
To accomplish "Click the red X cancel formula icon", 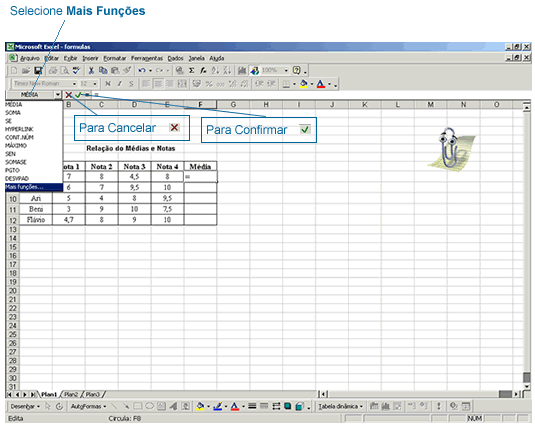I will click(x=69, y=95).
